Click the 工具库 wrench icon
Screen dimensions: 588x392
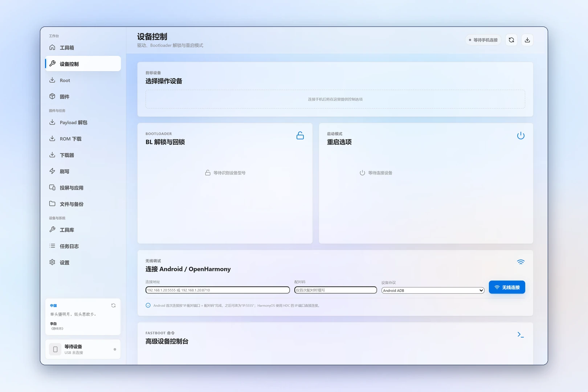coord(52,230)
